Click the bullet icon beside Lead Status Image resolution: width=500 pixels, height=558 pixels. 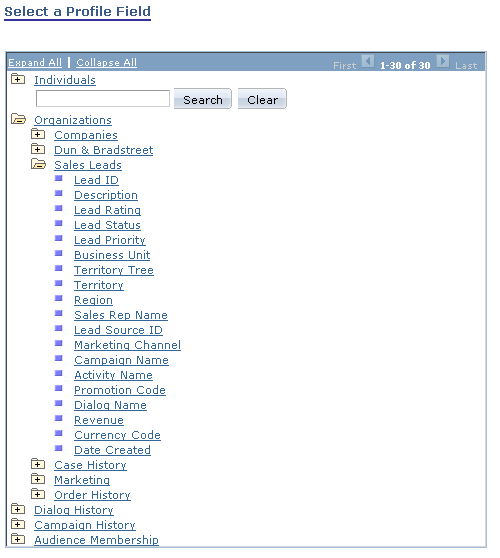[x=59, y=223]
